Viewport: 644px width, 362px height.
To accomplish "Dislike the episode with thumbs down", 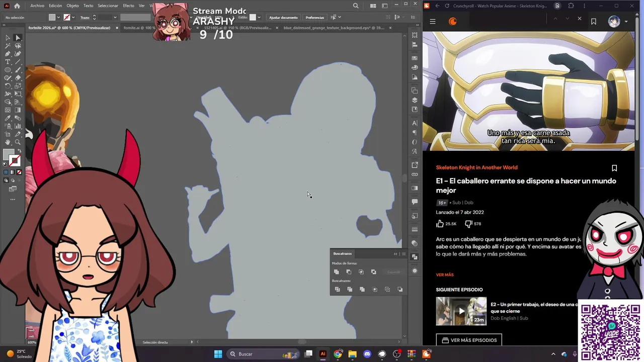I will [x=468, y=224].
